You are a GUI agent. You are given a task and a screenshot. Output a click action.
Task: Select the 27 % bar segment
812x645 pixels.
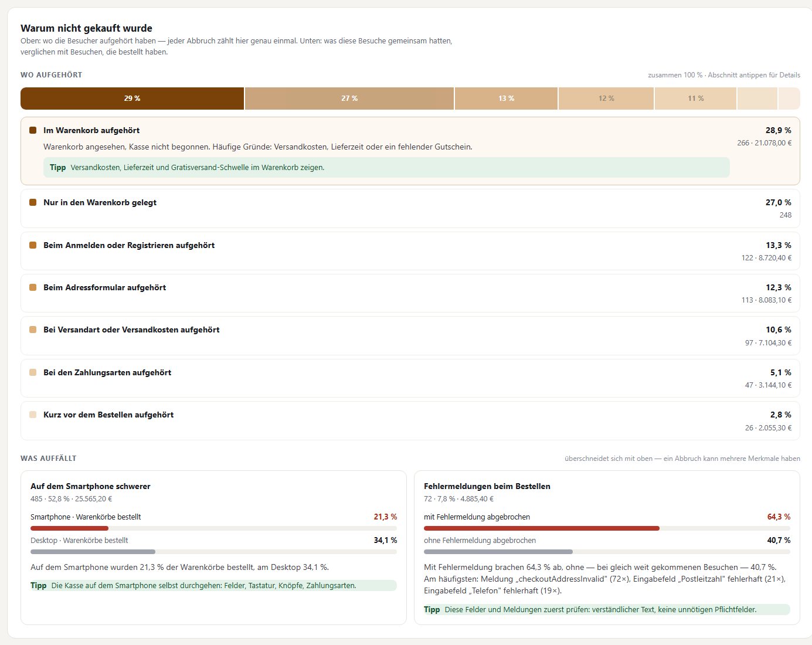pyautogui.click(x=349, y=99)
